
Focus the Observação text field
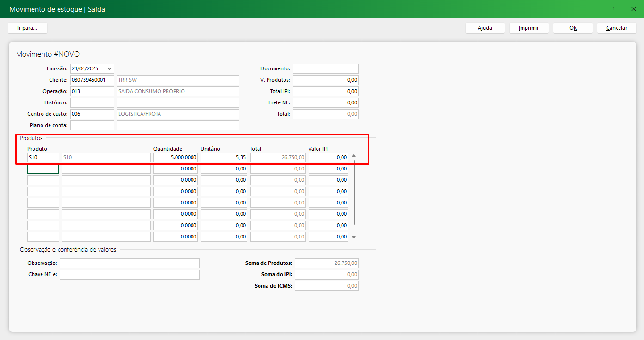[130, 263]
